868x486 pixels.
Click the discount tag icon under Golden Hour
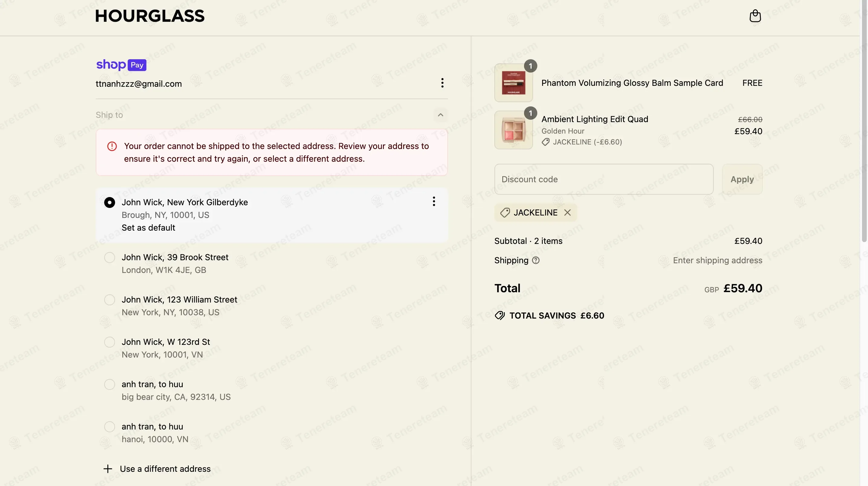pos(545,142)
